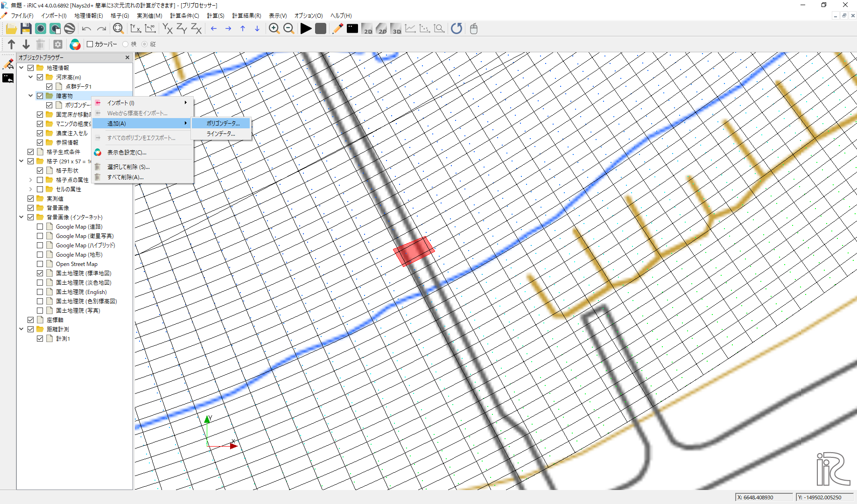This screenshot has height=504, width=857.
Task: Move item down in the object browser
Action: (26, 44)
